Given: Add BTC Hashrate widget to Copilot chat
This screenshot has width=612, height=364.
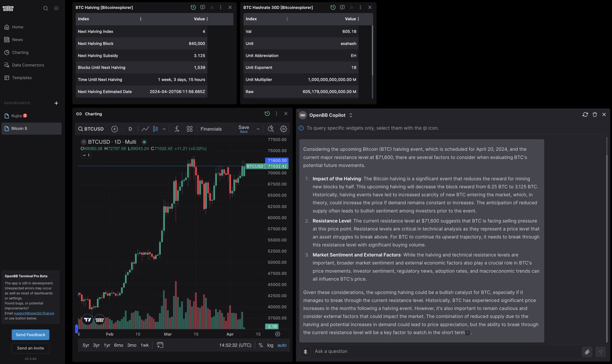Looking at the screenshot, I should point(342,8).
